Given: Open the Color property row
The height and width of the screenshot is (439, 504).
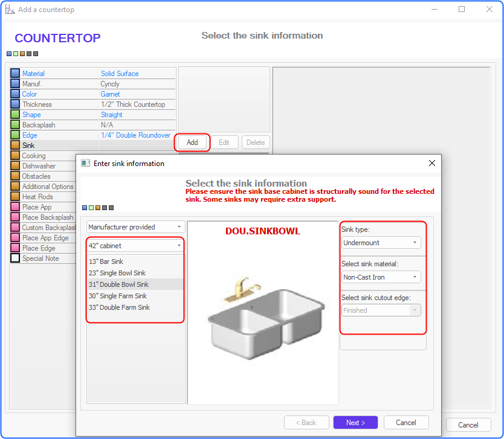Looking at the screenshot, I should click(x=93, y=94).
